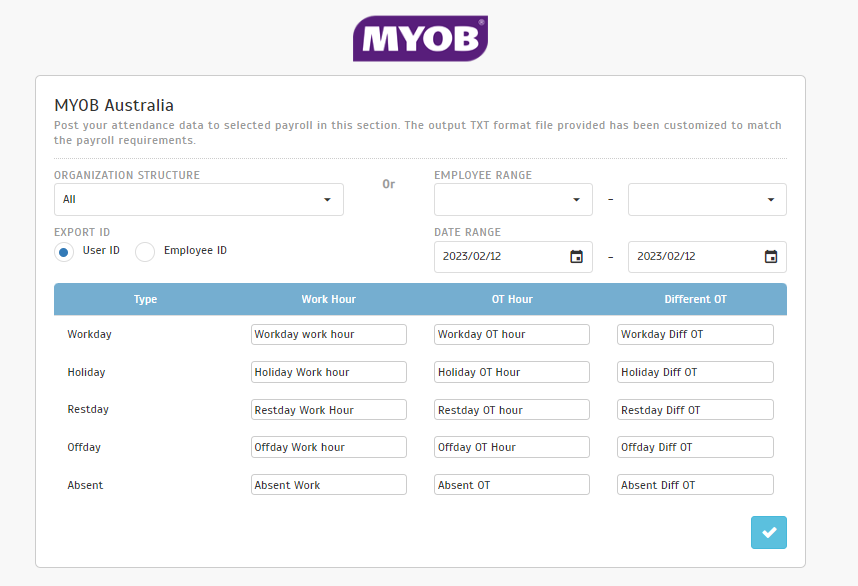Click the Holiday row label
The height and width of the screenshot is (586, 858).
tap(86, 372)
